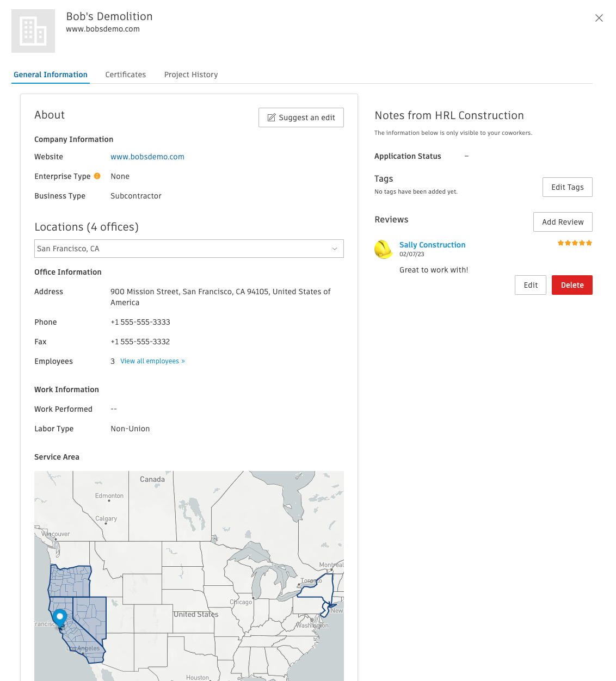This screenshot has width=616, height=681.
Task: Click the pencil icon on Suggest an edit
Action: click(x=272, y=117)
